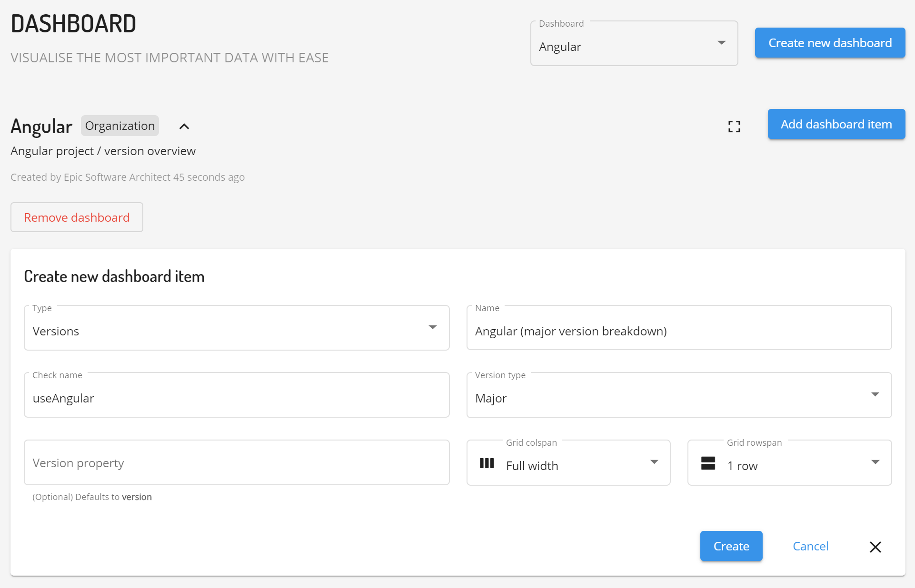Click the full-screen expand icon
This screenshot has width=915, height=588.
pyautogui.click(x=734, y=126)
